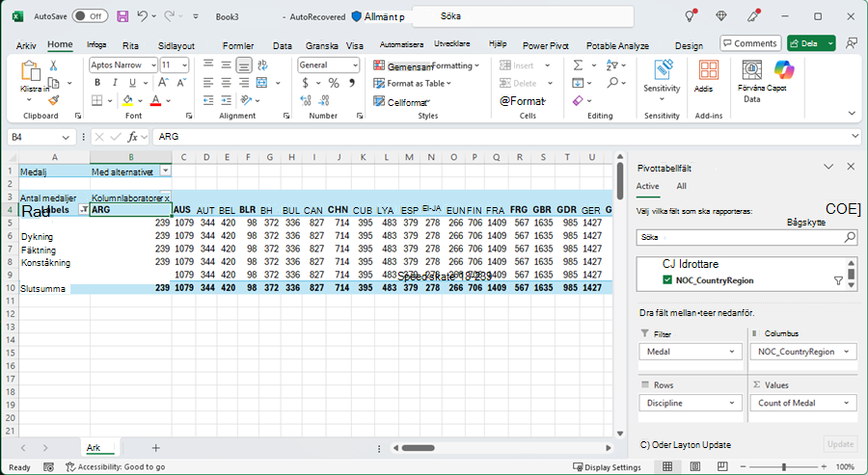Viewport: 868px width, 475px height.
Task: Toggle bottom align in Alignment group
Action: (244, 66)
